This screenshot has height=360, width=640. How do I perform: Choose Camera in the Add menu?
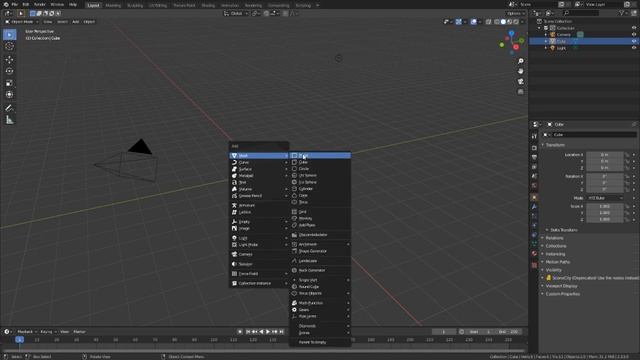[259, 254]
